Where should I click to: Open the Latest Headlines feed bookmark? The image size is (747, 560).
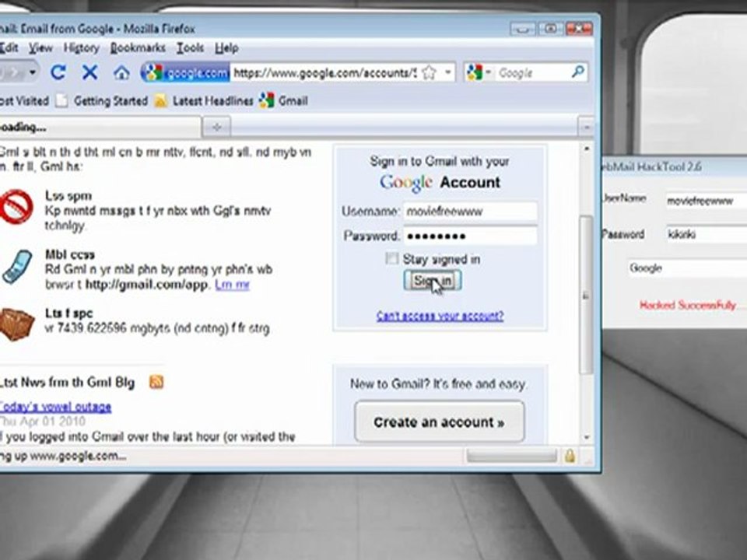coord(204,101)
